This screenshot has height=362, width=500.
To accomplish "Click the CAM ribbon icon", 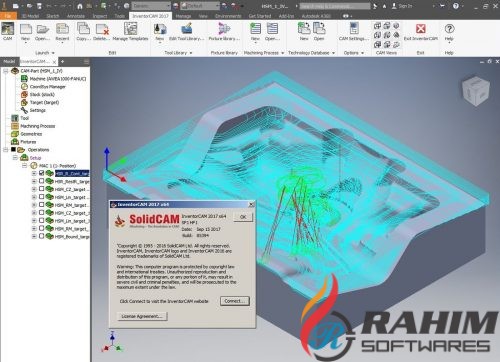I will pyautogui.click(x=7, y=31).
